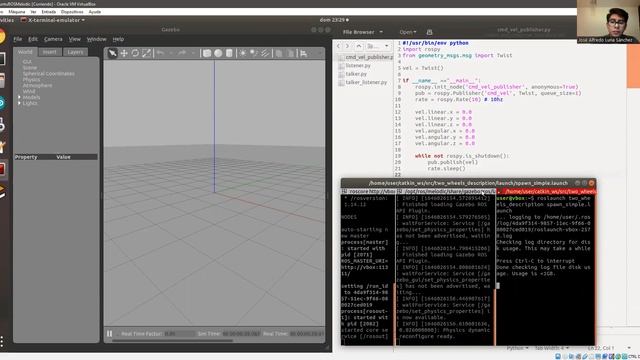Switch to the World tab in Gazebo
This screenshot has height=360, width=640.
click(x=25, y=52)
